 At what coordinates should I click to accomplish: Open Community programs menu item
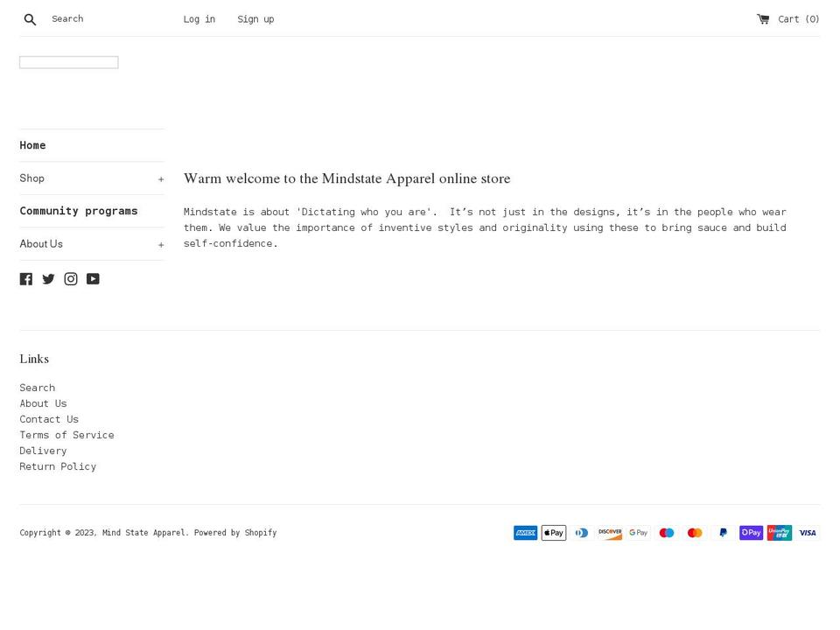[79, 211]
